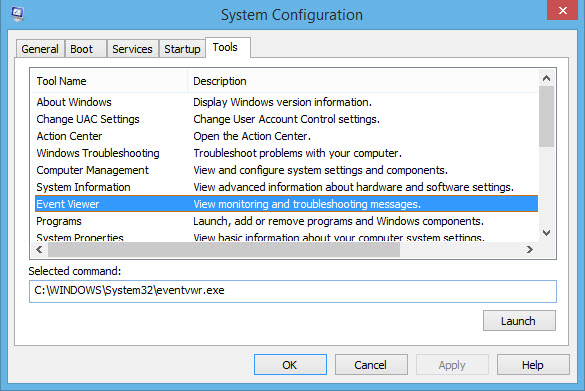Close the System Configuration window
This screenshot has width=585, height=391.
tap(562, 10)
